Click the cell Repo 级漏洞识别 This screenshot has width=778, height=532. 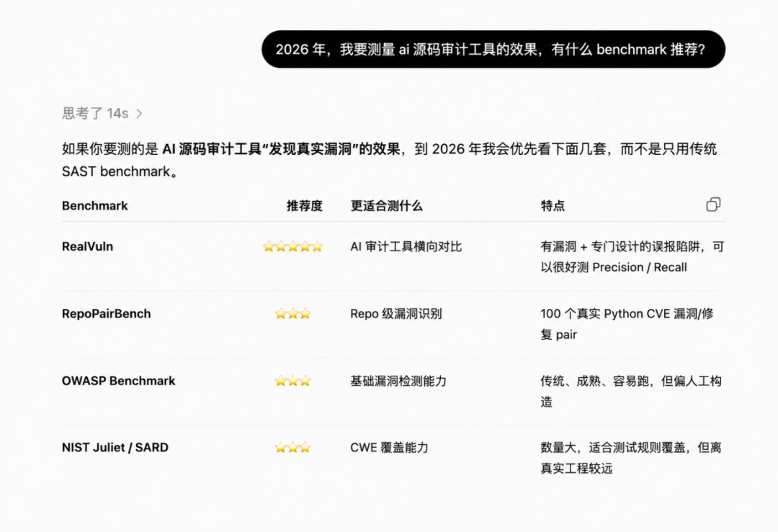[x=396, y=313]
